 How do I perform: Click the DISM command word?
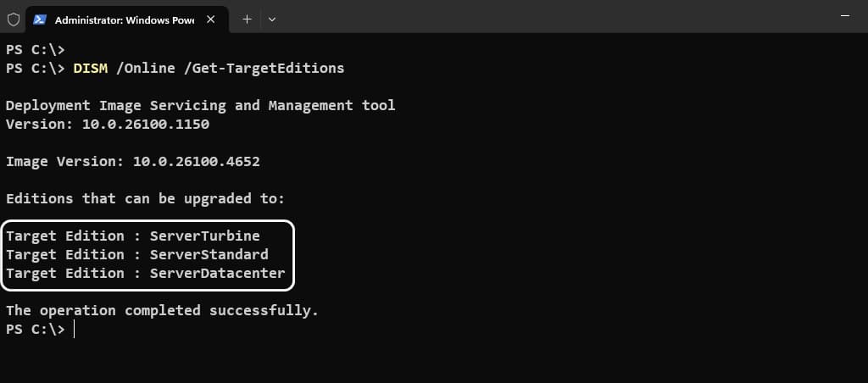tap(90, 68)
